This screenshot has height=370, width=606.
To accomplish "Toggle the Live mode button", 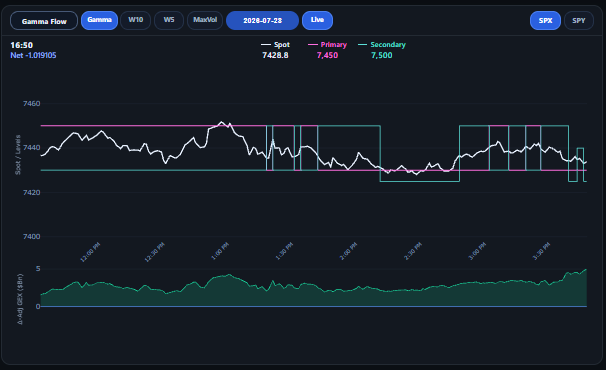I will tap(317, 20).
